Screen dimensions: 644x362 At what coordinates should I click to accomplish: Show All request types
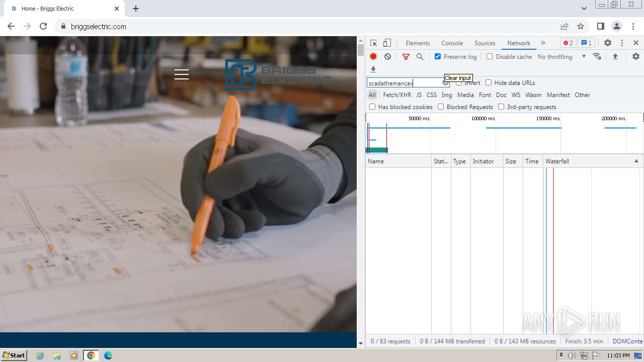372,95
